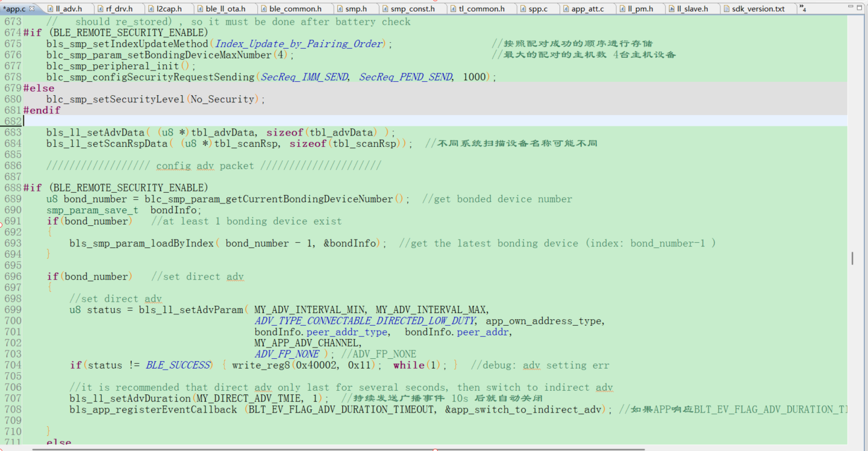Click the spp.c source file icon
868x451 pixels.
tap(522, 9)
